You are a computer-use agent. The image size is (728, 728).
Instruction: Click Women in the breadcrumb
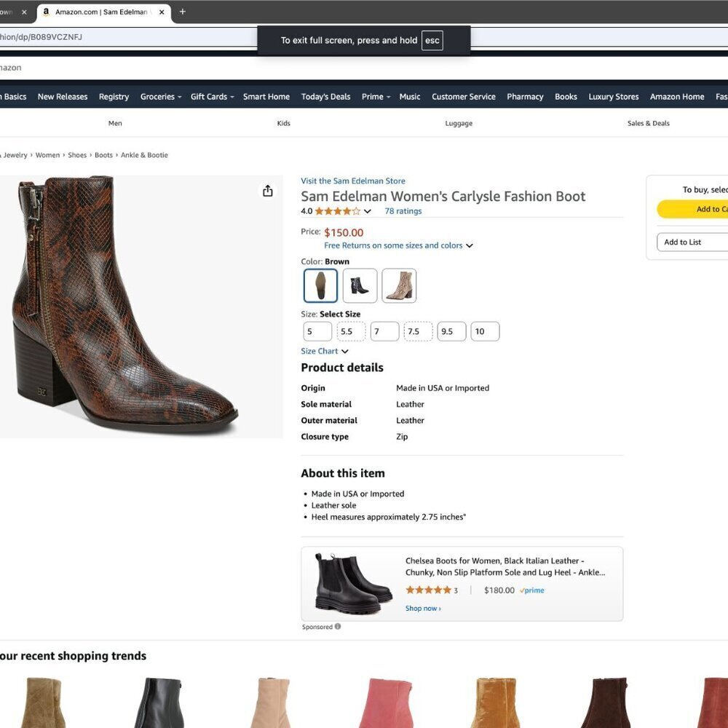click(x=47, y=155)
